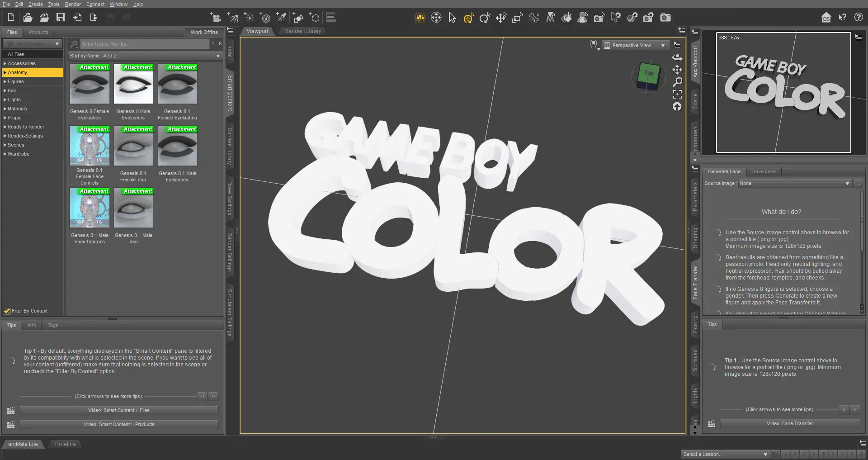This screenshot has width=868, height=460.
Task: Click Video: Smart Content > Files button
Action: [x=119, y=410]
